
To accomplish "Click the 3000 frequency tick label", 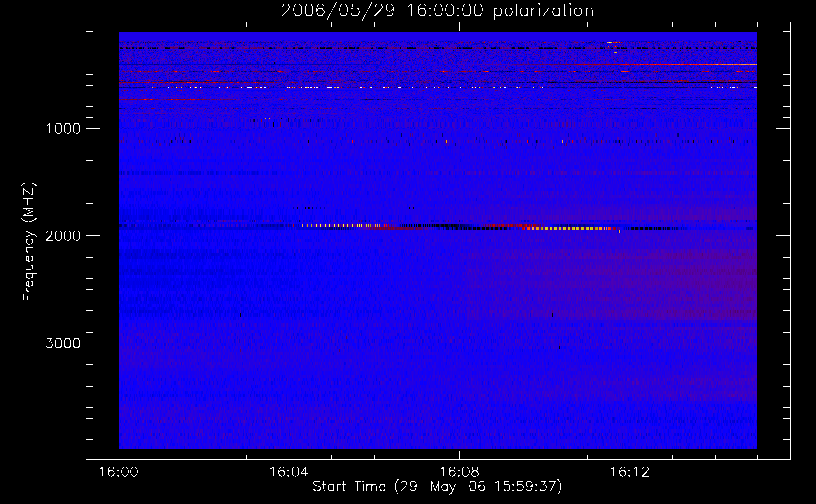I will tap(63, 343).
